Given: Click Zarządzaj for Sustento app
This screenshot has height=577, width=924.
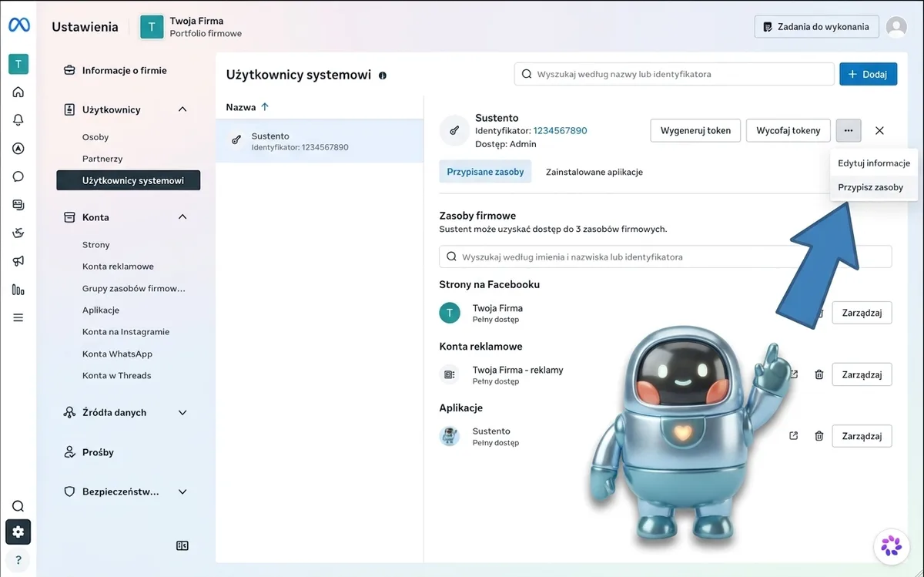Looking at the screenshot, I should point(862,436).
